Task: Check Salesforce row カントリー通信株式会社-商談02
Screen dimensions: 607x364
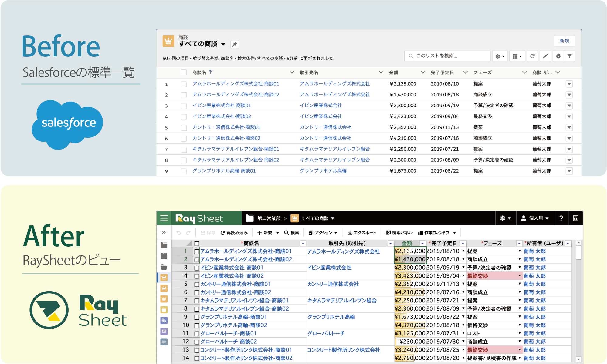Action: pyautogui.click(x=184, y=139)
